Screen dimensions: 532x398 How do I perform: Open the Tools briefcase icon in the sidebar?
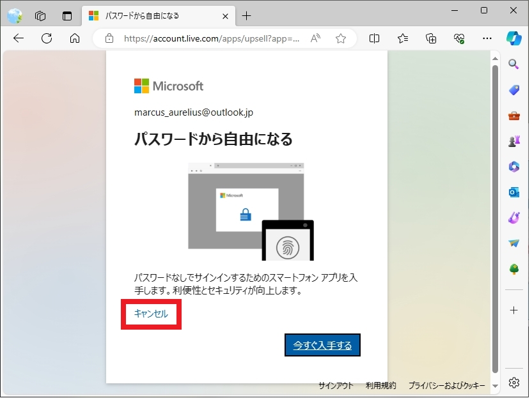click(514, 116)
